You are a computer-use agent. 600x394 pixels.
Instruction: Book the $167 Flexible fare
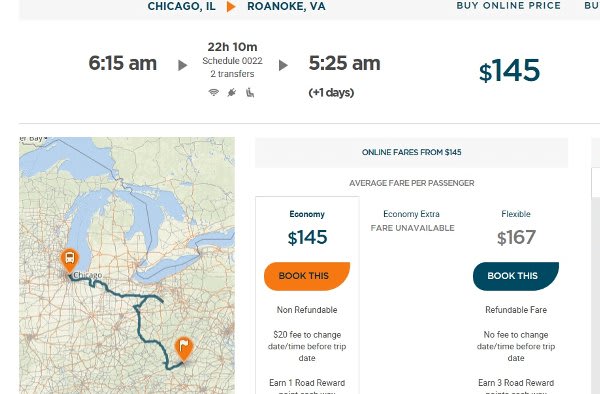[516, 276]
